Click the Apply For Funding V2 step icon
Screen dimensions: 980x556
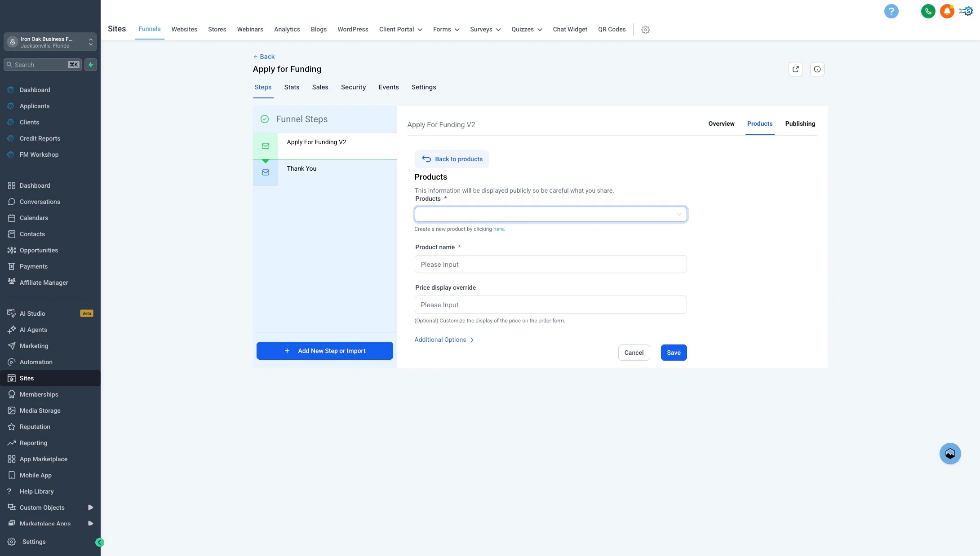tap(266, 146)
